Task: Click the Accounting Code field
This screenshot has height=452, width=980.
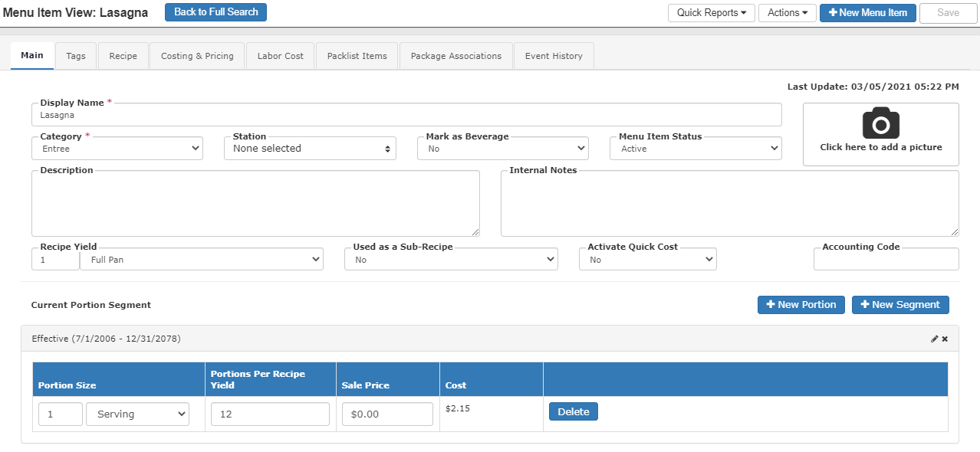Action: click(x=886, y=260)
